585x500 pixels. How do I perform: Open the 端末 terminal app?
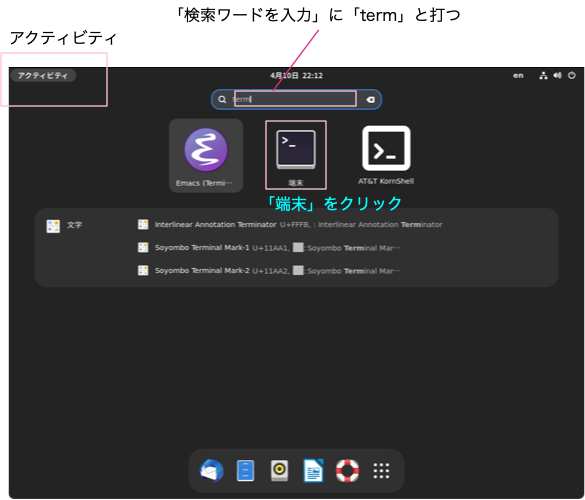296,155
